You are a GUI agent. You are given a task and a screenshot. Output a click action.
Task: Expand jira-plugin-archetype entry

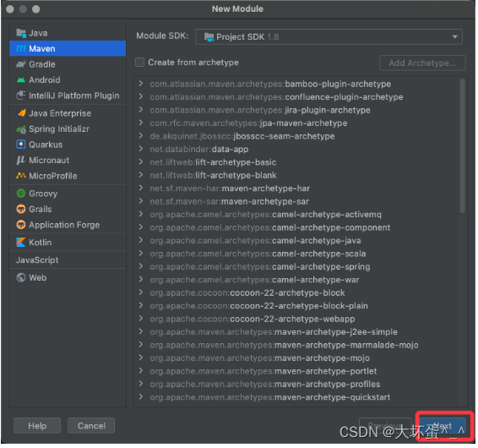click(x=141, y=110)
